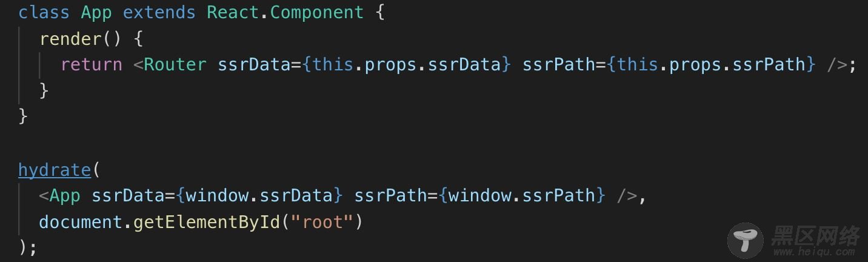Click the underlined hydrate function call
This screenshot has width=868, height=262.
[x=55, y=169]
